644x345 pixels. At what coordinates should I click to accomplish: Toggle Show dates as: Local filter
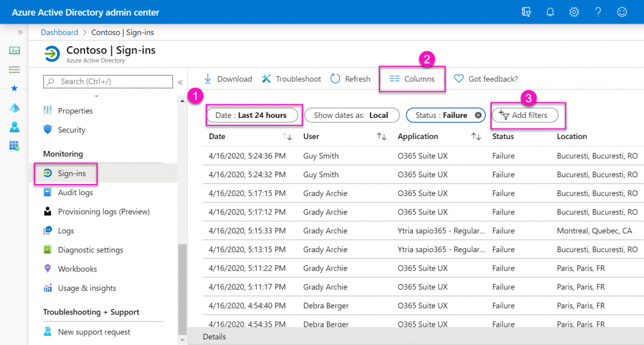[351, 115]
